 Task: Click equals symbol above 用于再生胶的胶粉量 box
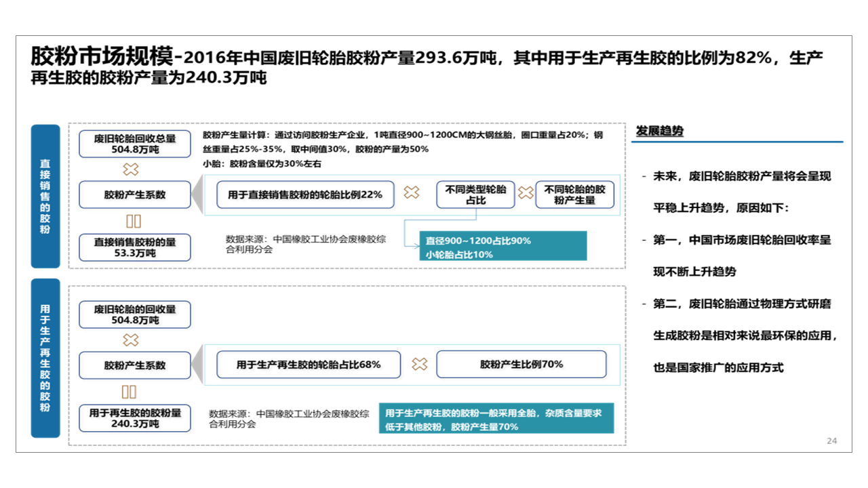coord(129,392)
